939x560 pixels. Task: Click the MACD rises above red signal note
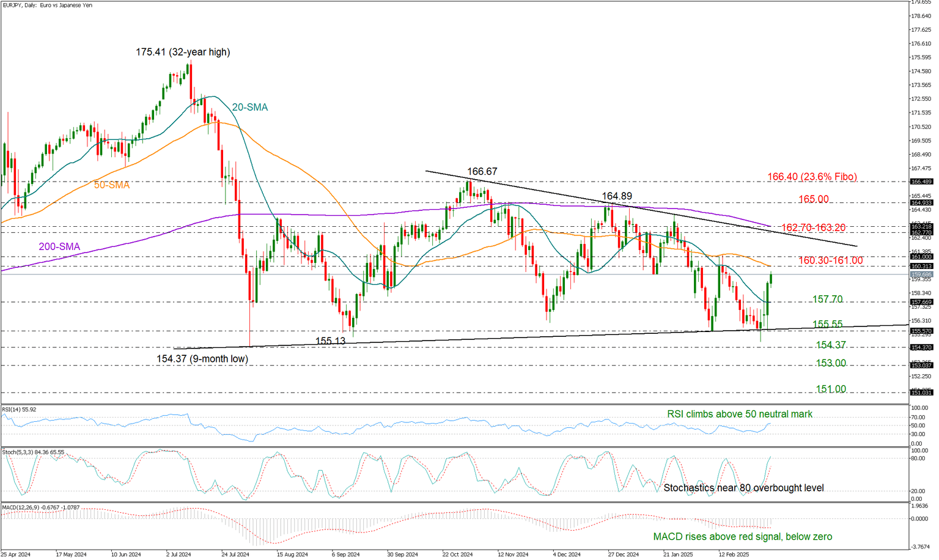click(x=743, y=536)
